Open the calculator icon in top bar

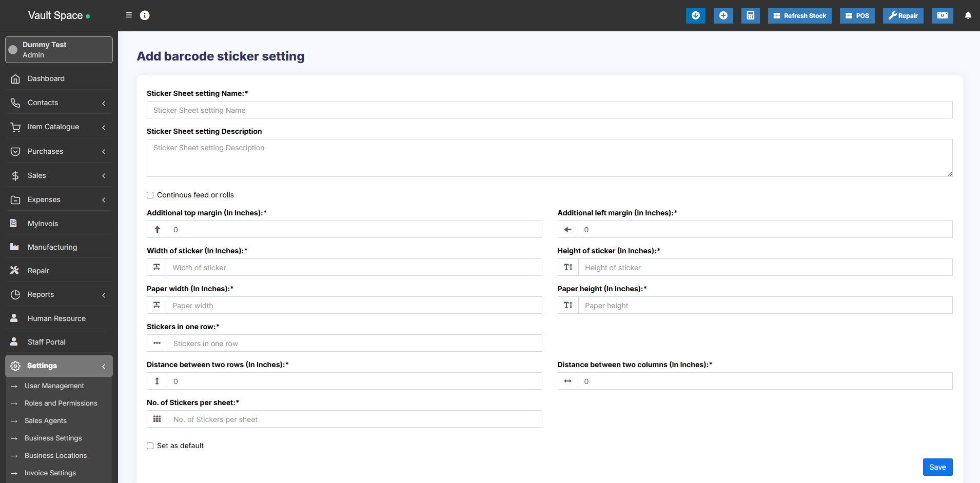click(x=750, y=16)
